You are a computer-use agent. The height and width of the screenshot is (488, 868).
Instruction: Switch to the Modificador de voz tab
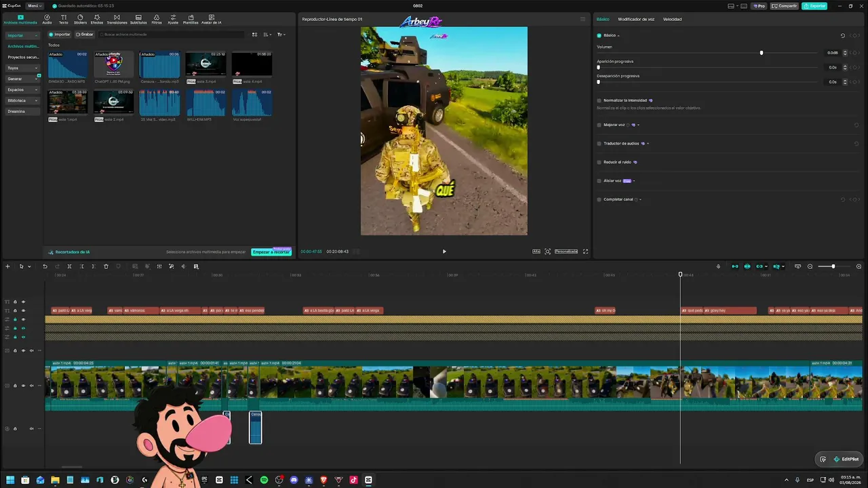pyautogui.click(x=636, y=19)
